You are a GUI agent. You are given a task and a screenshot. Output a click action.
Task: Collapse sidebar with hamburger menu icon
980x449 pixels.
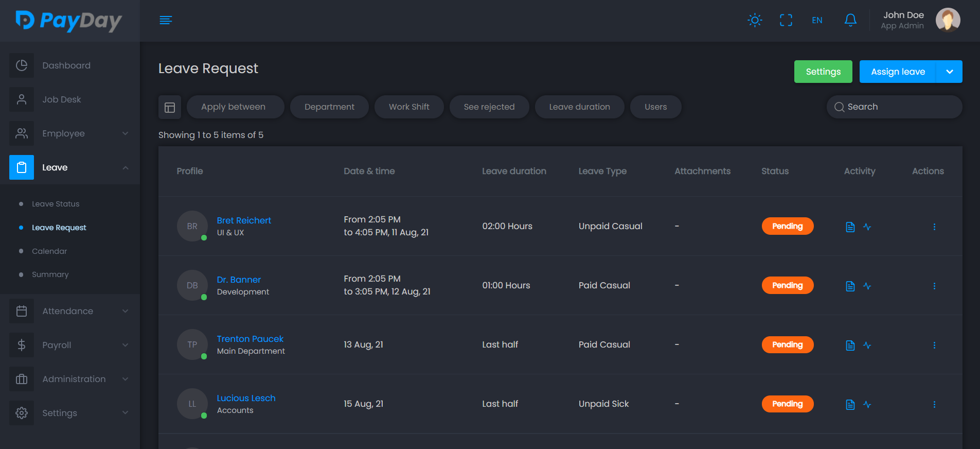[166, 20]
